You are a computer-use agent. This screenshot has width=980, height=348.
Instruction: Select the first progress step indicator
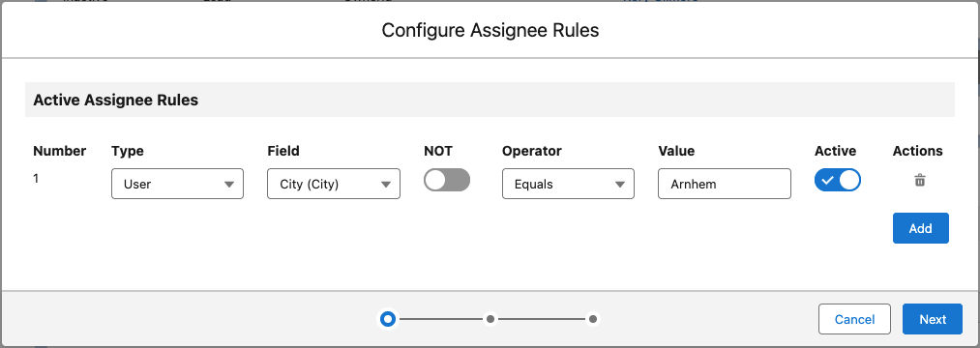(x=388, y=319)
